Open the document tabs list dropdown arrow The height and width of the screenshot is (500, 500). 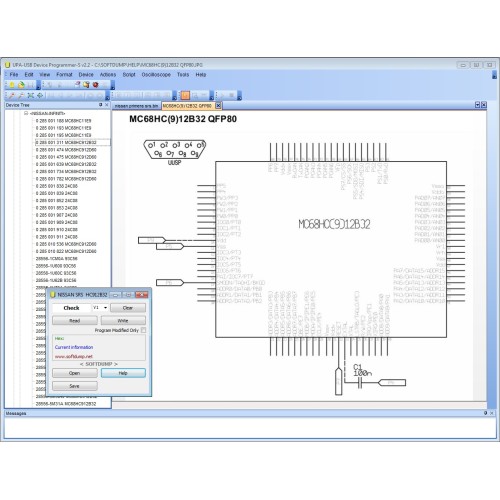pyautogui.click(x=477, y=105)
